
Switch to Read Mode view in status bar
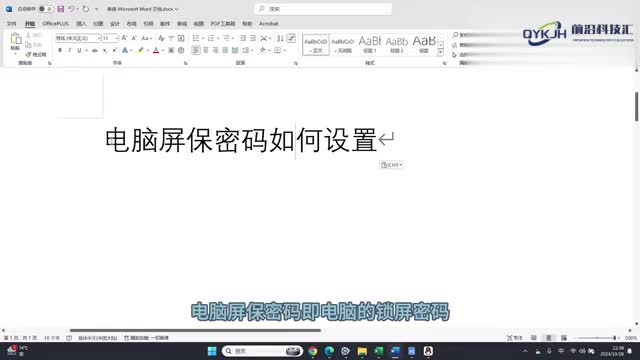coord(533,338)
